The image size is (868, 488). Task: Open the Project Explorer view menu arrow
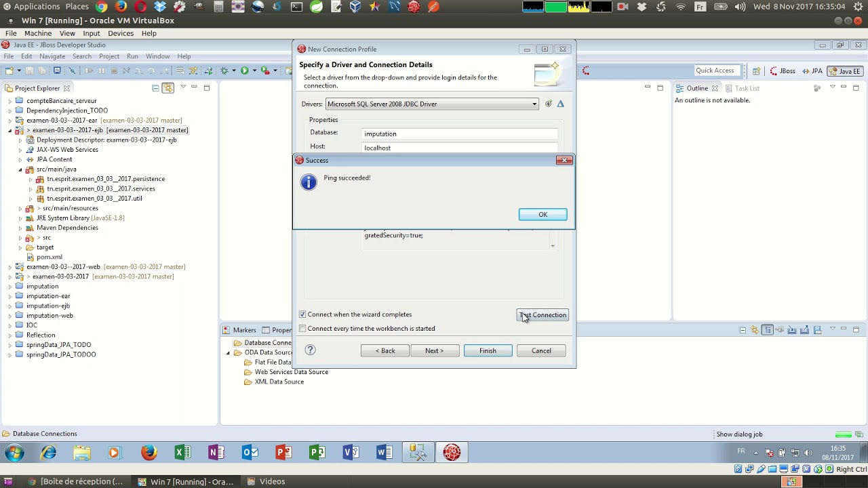click(x=183, y=87)
